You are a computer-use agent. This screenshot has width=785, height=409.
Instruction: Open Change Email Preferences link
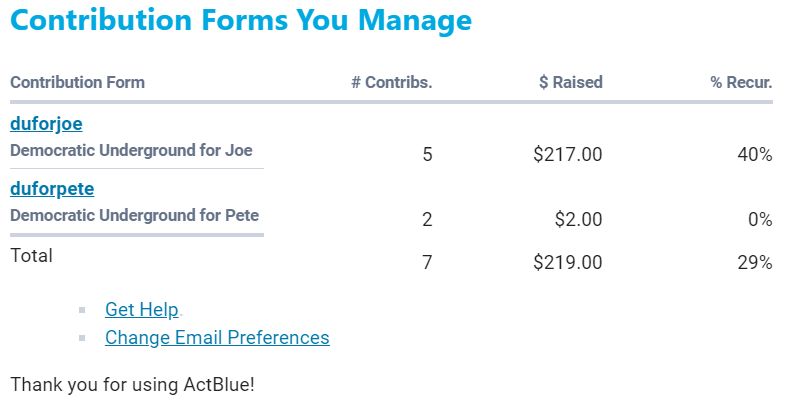217,338
